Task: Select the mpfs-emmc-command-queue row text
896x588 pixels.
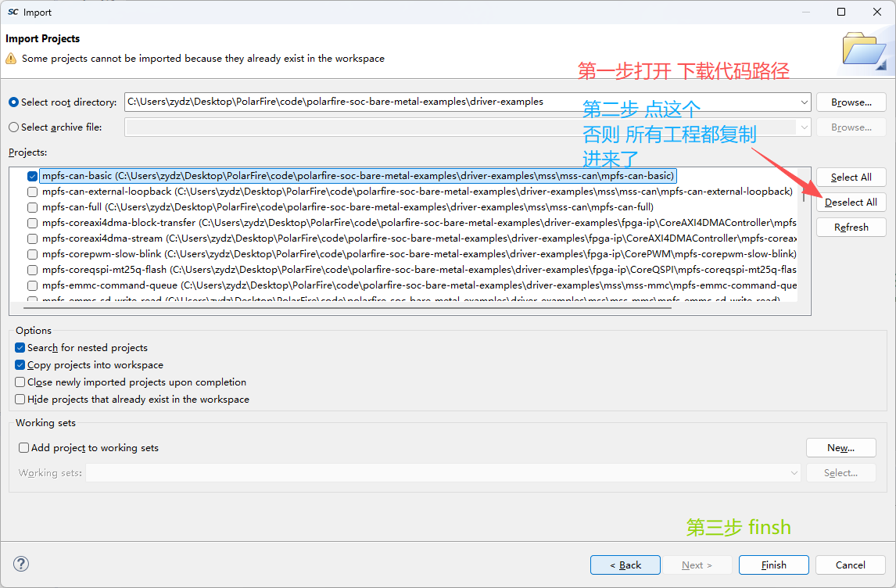Action: [419, 285]
